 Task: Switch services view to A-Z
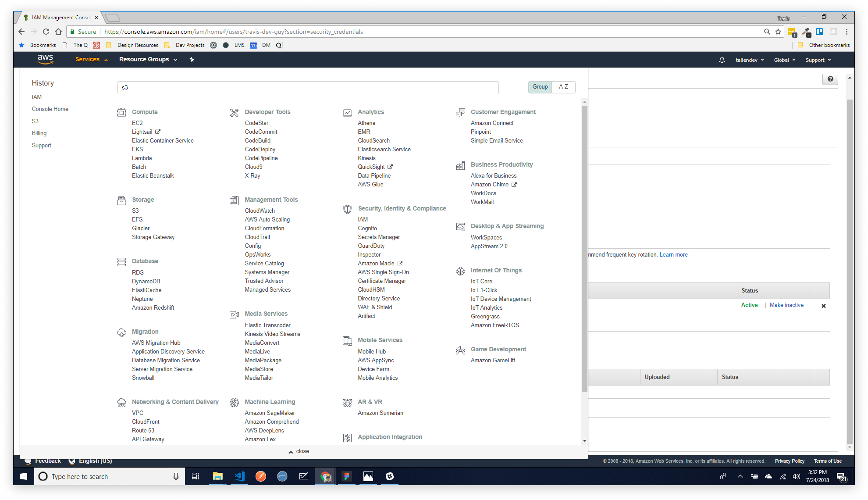pos(563,87)
